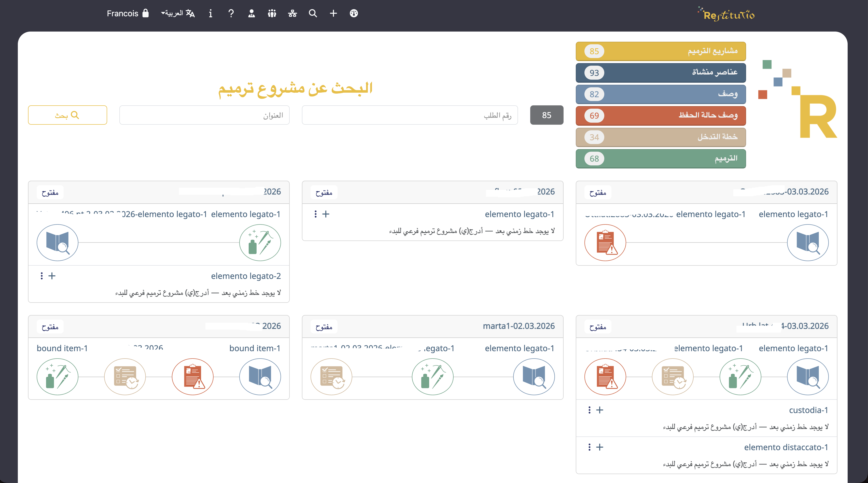Open the warning clipboard icon on the custodia card
The width and height of the screenshot is (868, 483).
pos(605,377)
